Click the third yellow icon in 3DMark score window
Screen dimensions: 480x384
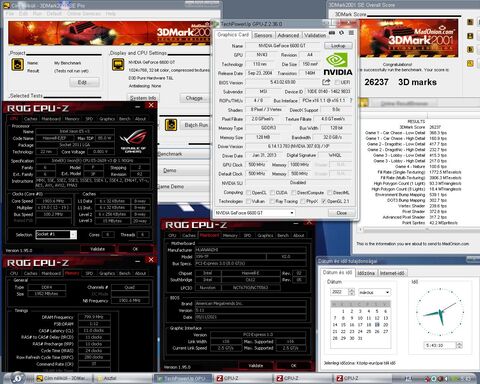coord(470,49)
